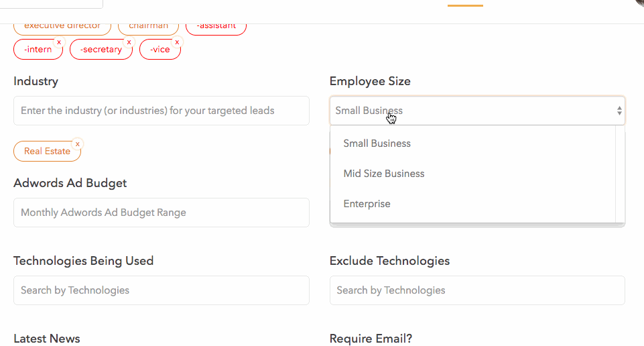The height and width of the screenshot is (346, 644).
Task: Click the Employee Size dropdown list scrollbar
Action: [620, 174]
